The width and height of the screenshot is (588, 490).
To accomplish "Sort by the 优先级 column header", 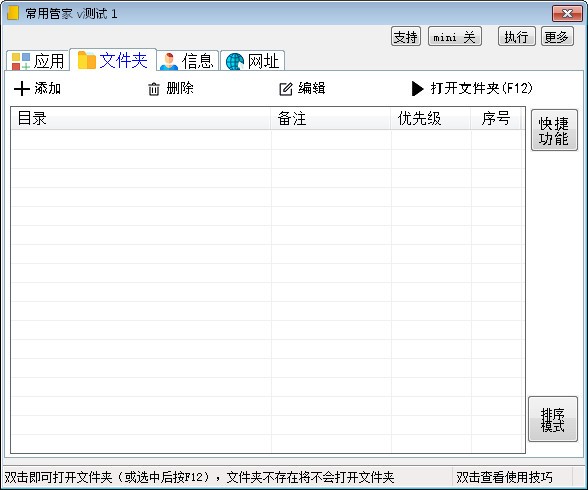I will (430, 118).
